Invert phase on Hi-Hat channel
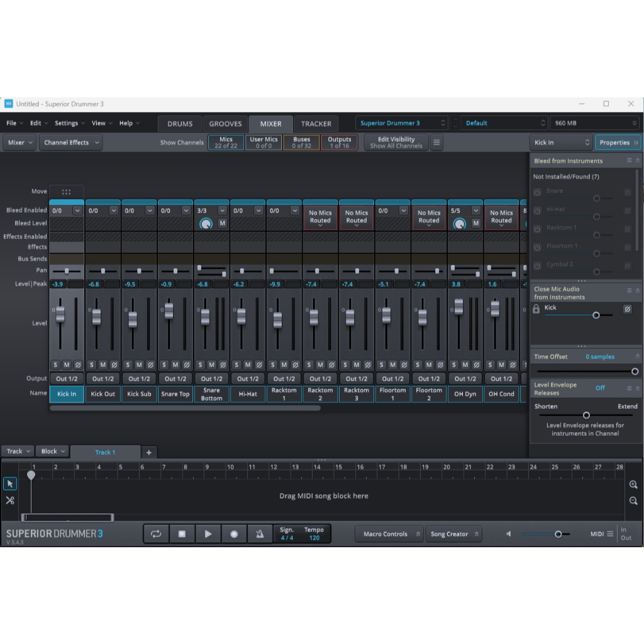The width and height of the screenshot is (644, 644). point(259,365)
